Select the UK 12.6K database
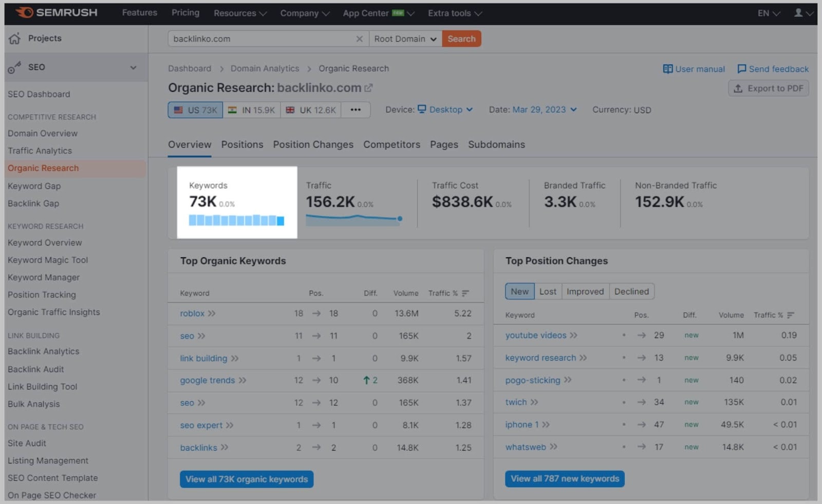 [x=311, y=110]
